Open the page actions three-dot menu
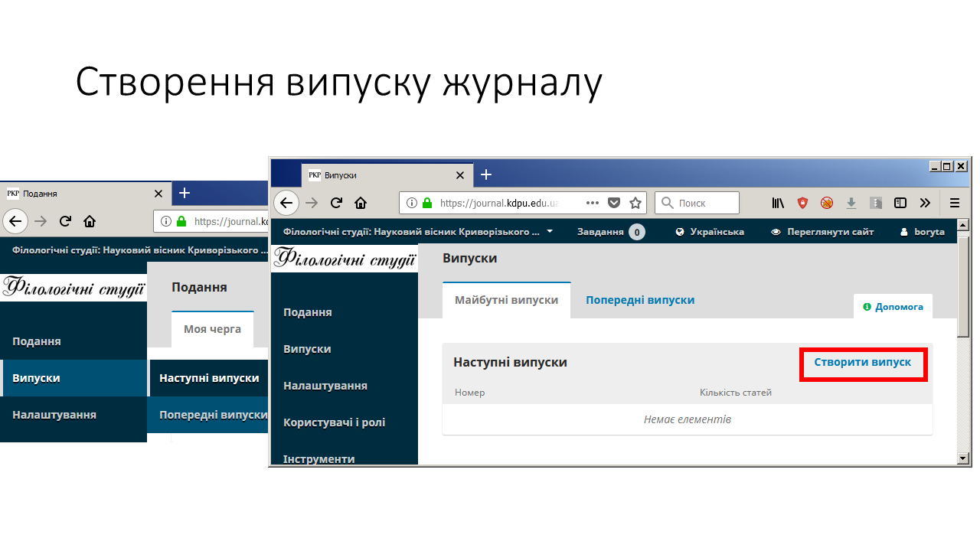The image size is (980, 551). coord(592,203)
